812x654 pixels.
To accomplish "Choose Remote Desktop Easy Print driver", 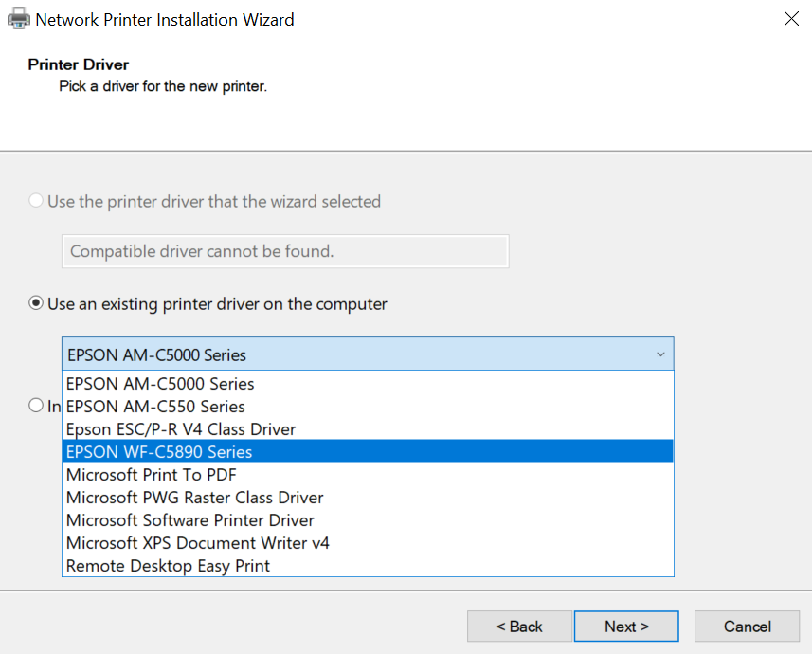I will [x=168, y=566].
